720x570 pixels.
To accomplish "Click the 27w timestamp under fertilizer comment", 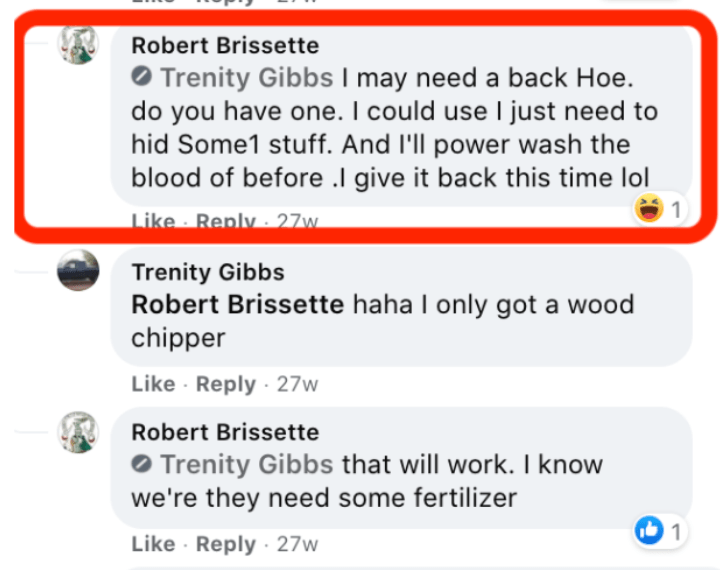I will click(297, 544).
